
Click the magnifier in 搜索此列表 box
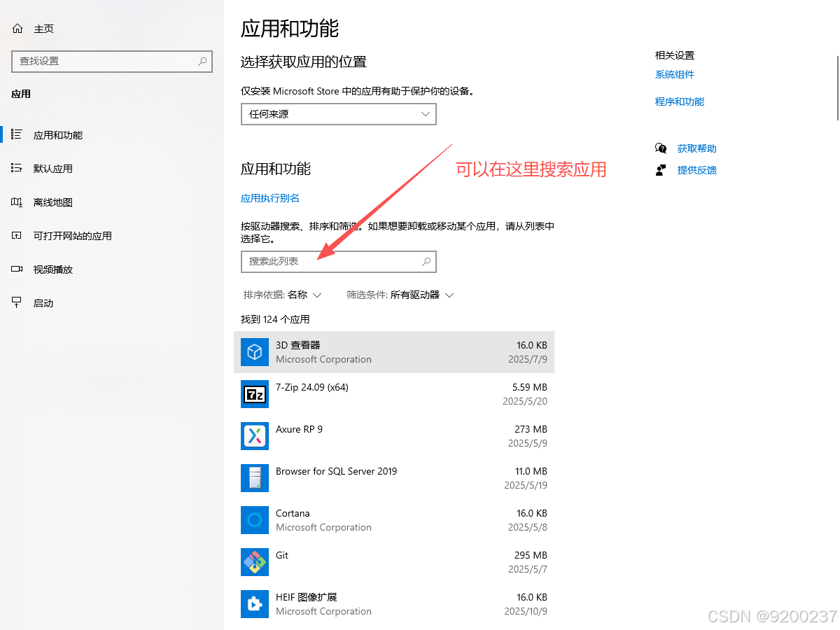coord(426,262)
